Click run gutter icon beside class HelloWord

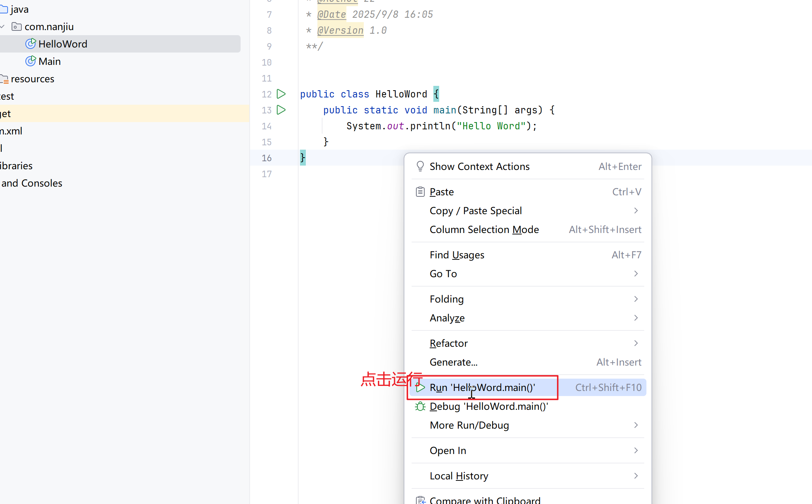coord(281,94)
